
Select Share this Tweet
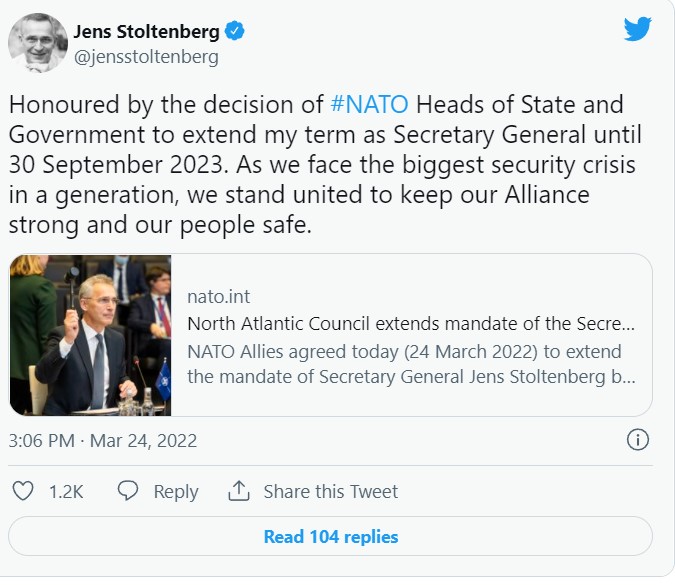click(x=330, y=492)
